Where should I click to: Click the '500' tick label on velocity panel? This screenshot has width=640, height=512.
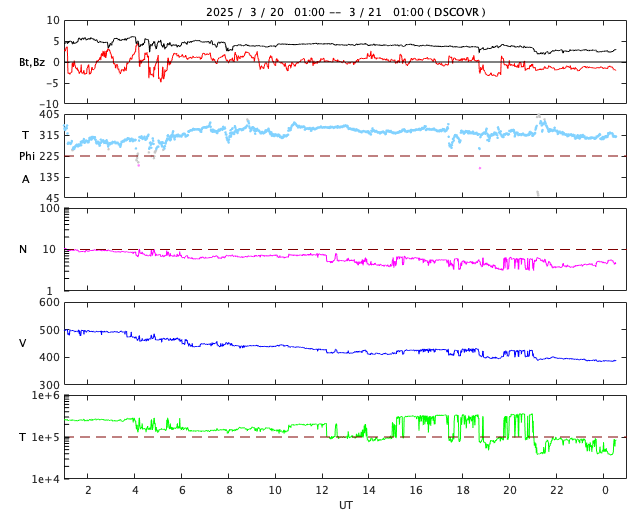point(49,330)
